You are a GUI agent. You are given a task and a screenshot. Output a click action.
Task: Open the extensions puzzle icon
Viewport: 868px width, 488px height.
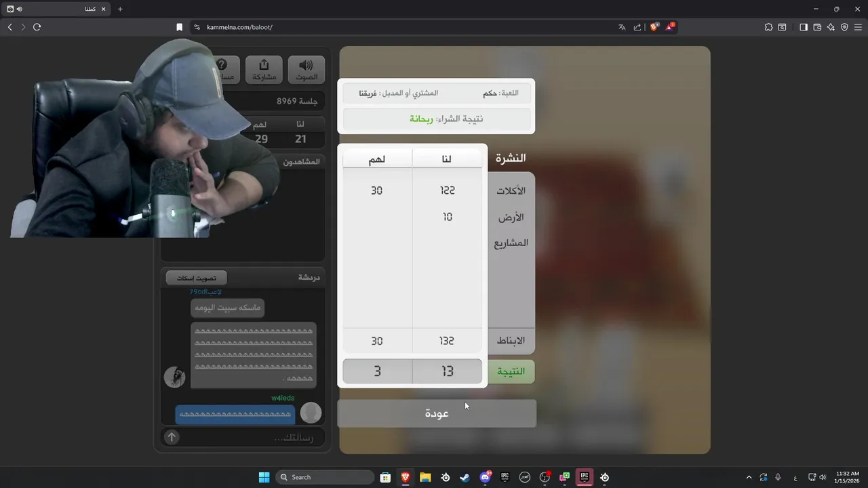coord(768,27)
